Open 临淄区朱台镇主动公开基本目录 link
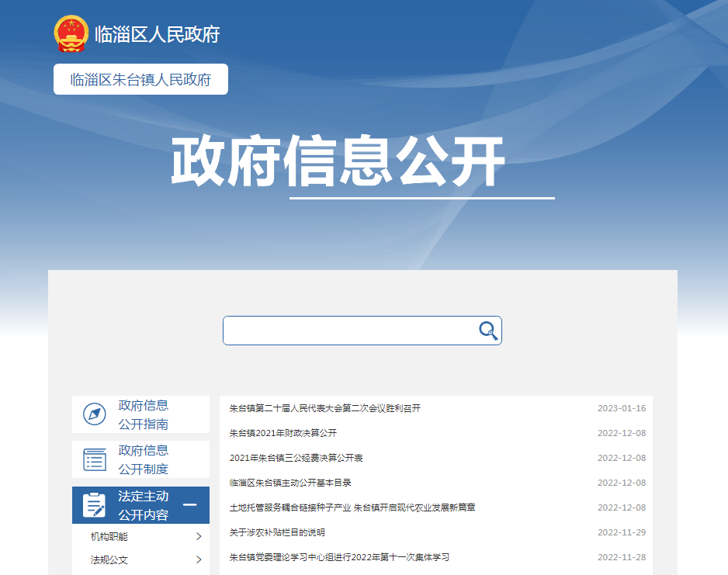728x575 pixels. 291,483
